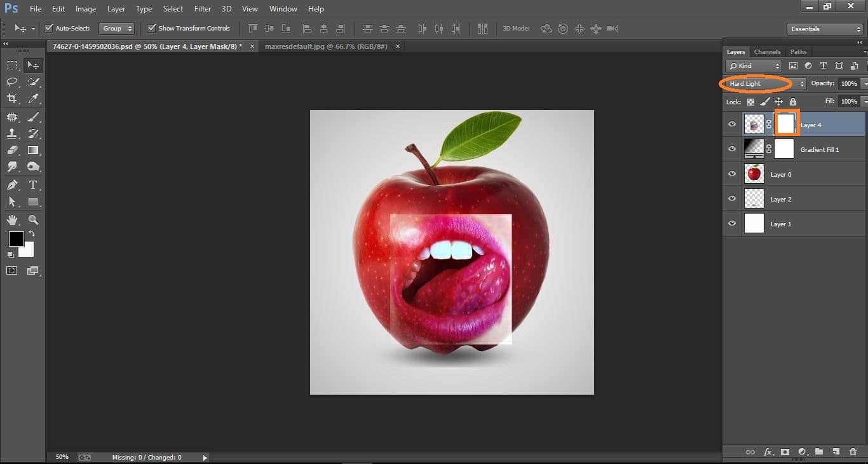This screenshot has height=464, width=868.
Task: Open the layer styles fx menu
Action: (x=769, y=452)
